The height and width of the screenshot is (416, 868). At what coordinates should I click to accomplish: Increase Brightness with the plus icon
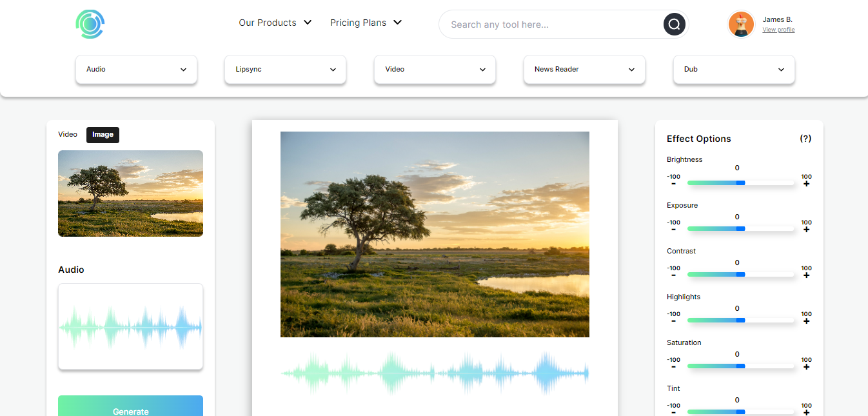pos(806,184)
